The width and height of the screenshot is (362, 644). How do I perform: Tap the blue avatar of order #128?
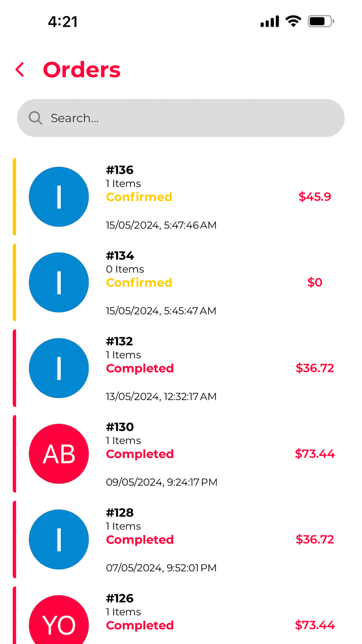59,539
